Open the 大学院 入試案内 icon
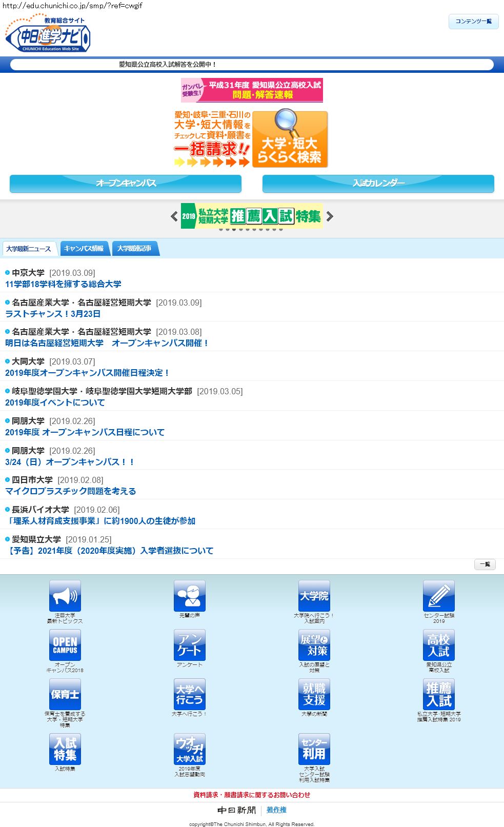 tap(314, 596)
